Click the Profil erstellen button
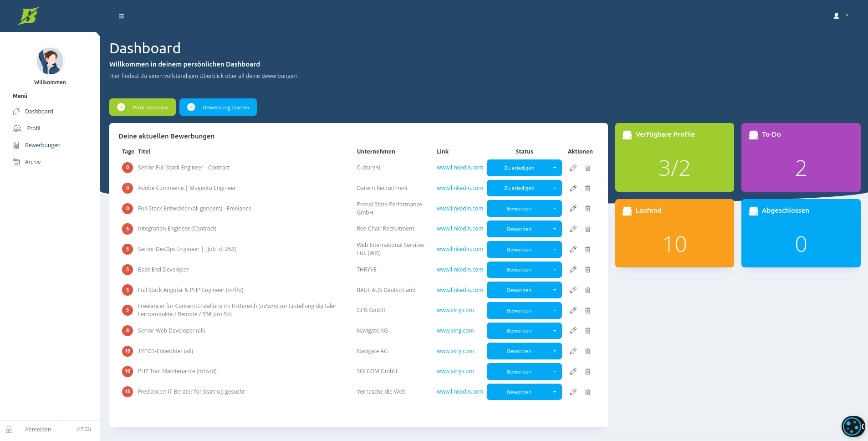This screenshot has width=868, height=441. click(142, 107)
